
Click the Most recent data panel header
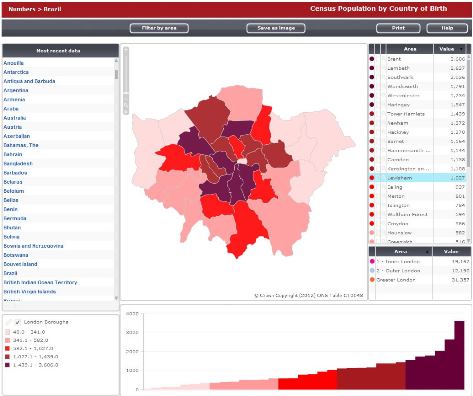(60, 51)
